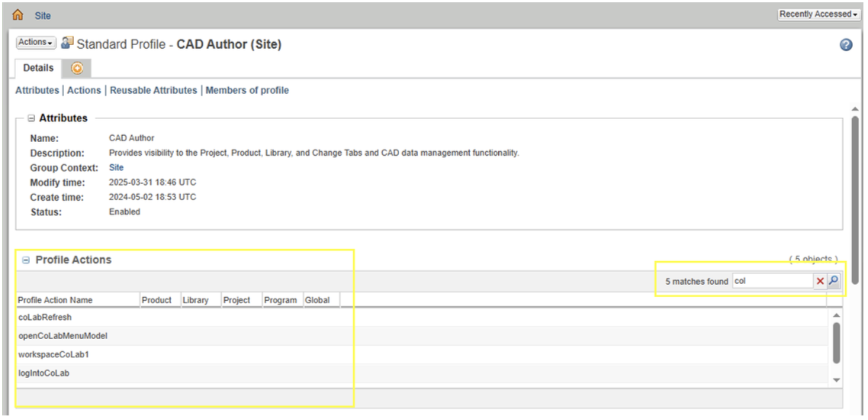Open the Actions dropdown menu
The image size is (868, 420).
coord(36,42)
